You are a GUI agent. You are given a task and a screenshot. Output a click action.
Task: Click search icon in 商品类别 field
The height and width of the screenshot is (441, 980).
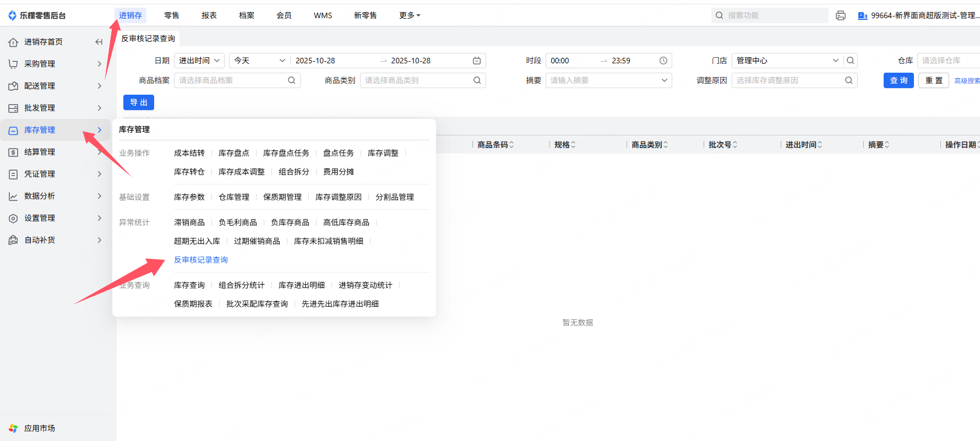[x=477, y=80]
